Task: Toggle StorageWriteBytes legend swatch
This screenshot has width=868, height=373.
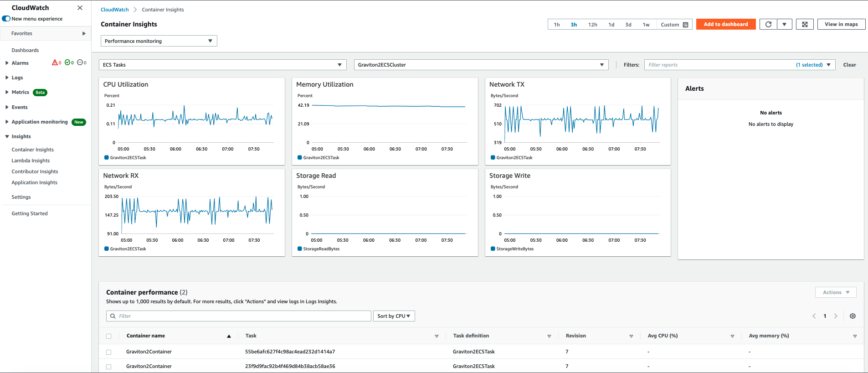Action: pos(493,249)
